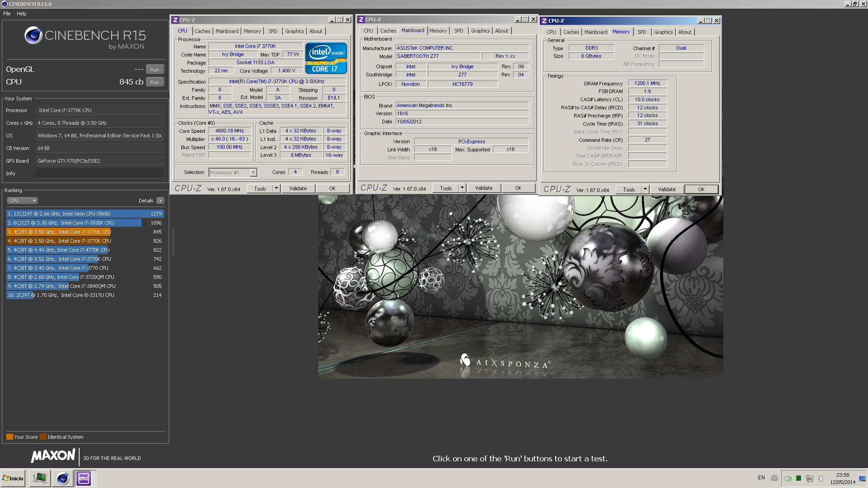The image size is (868, 488).
Task: Click the network connection tray icon
Action: 809,478
